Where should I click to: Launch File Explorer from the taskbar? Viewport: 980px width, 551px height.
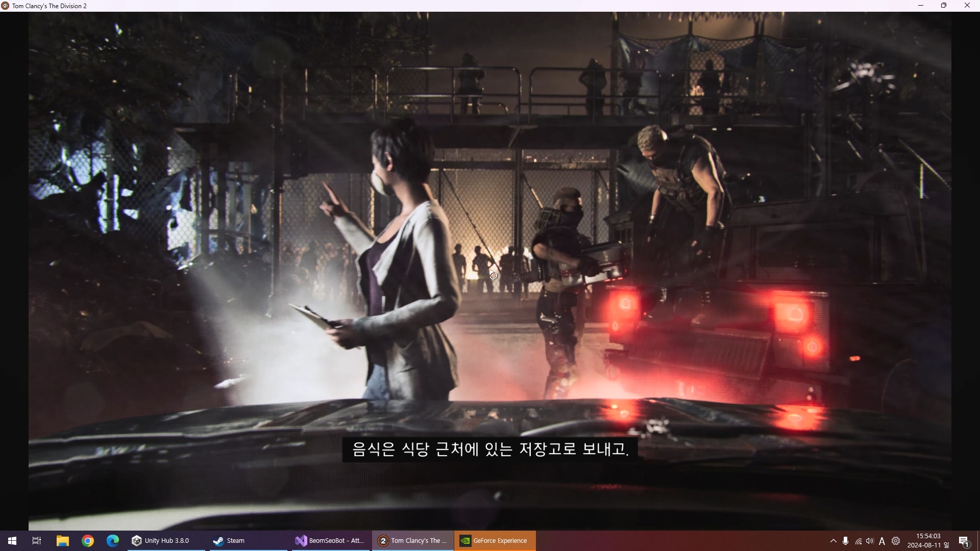(x=62, y=541)
